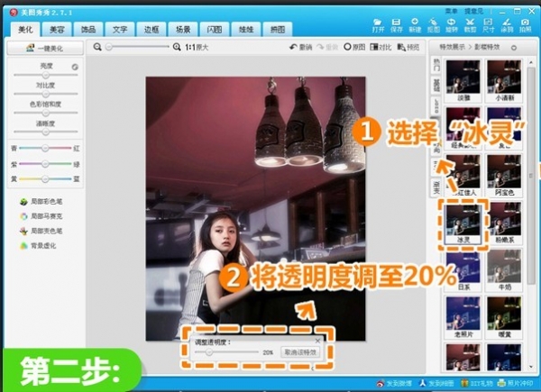Open the 闪图 tab

[x=215, y=30]
